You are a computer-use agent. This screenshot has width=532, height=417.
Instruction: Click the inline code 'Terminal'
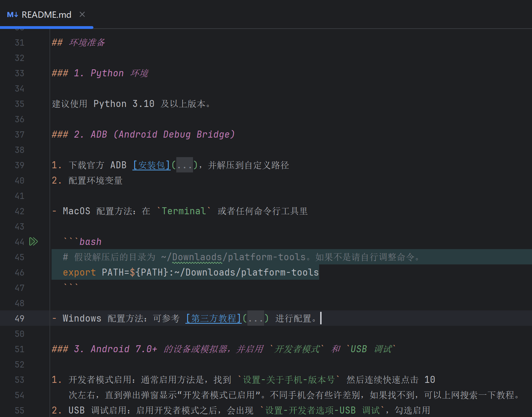(x=184, y=211)
